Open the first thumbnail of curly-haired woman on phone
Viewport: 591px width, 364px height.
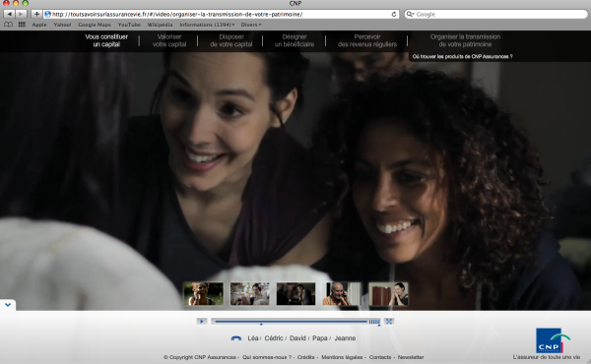[203, 293]
